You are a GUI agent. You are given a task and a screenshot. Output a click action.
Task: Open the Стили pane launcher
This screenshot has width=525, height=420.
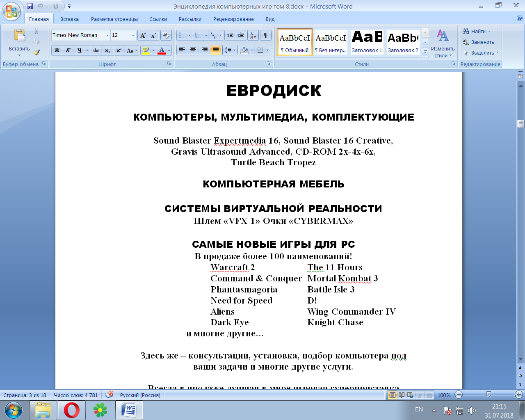pos(453,64)
